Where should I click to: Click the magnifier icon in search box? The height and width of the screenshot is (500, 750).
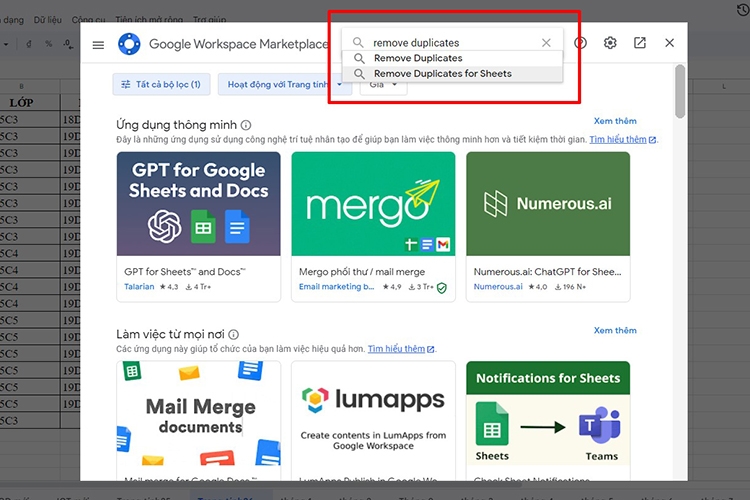tap(358, 43)
